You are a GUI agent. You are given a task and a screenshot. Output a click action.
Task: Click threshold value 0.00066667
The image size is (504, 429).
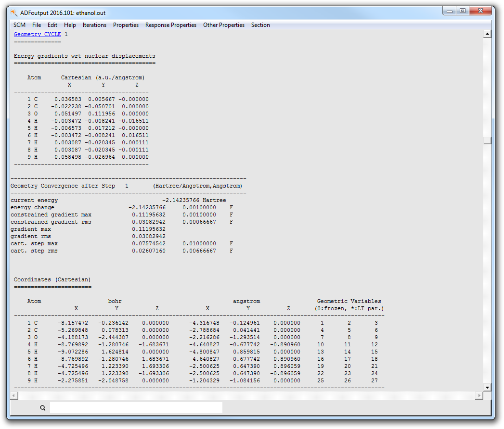pyautogui.click(x=199, y=222)
